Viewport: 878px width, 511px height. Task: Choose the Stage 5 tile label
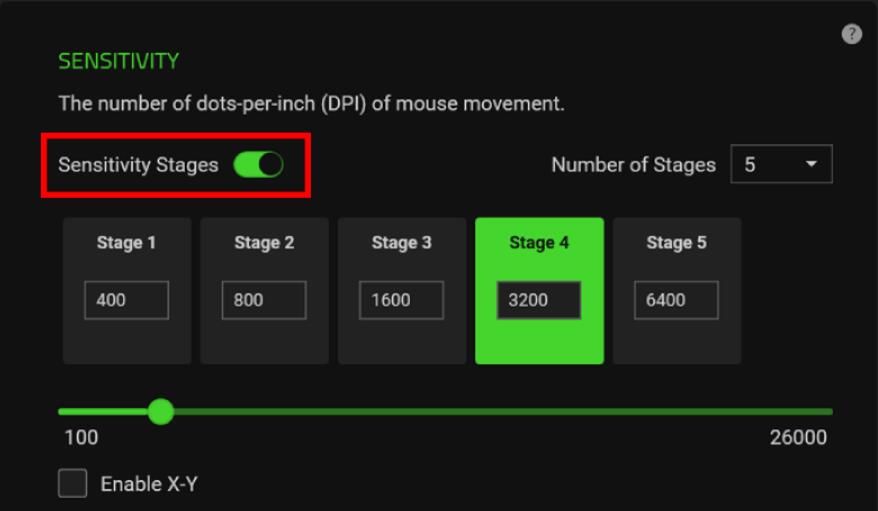coord(676,242)
